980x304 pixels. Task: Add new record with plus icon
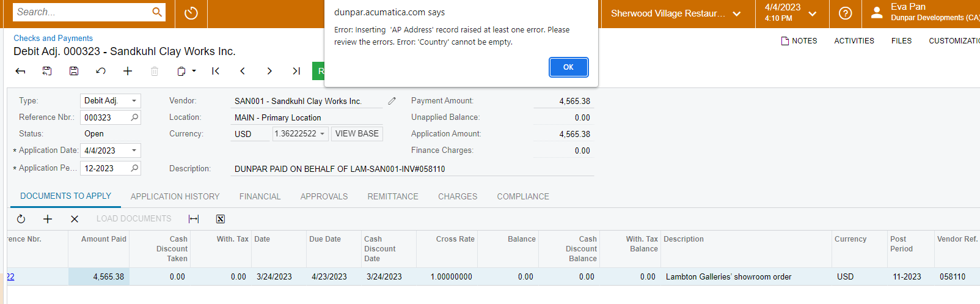[x=128, y=71]
